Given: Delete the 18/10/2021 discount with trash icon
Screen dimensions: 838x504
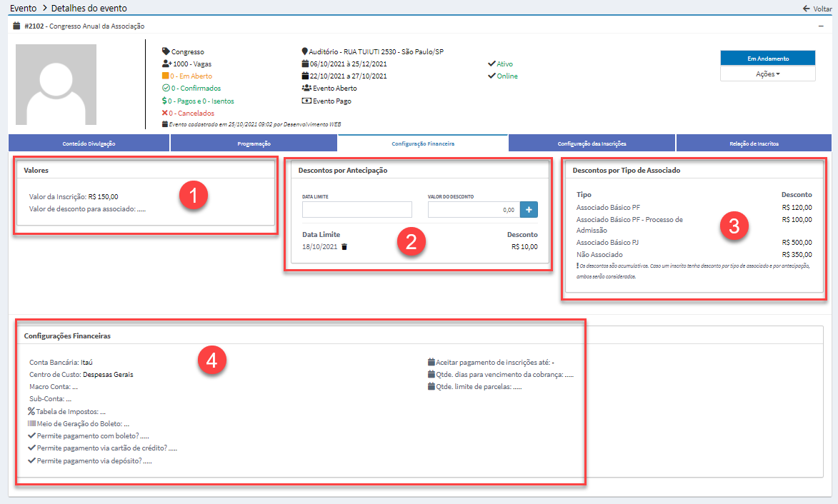Looking at the screenshot, I should 344,247.
